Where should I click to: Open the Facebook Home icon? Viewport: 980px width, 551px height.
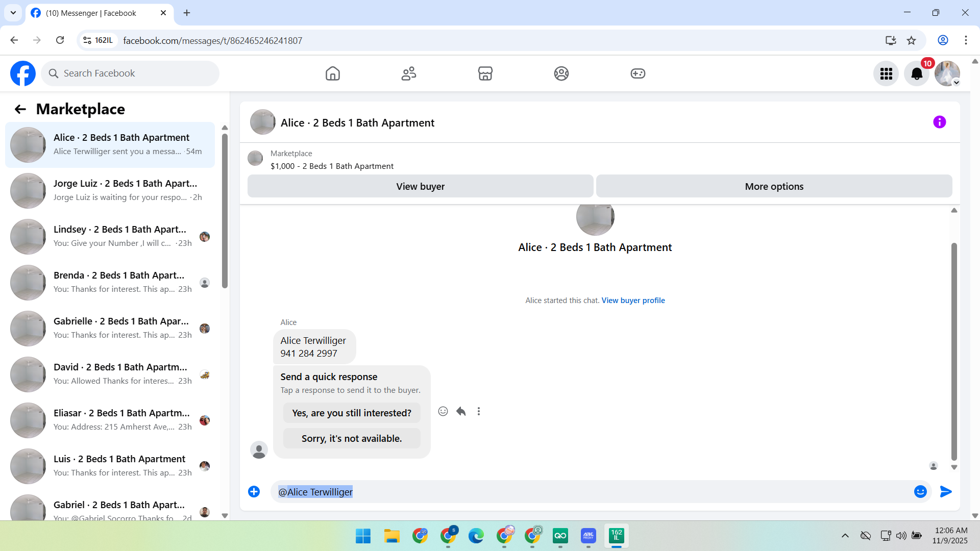(x=332, y=73)
